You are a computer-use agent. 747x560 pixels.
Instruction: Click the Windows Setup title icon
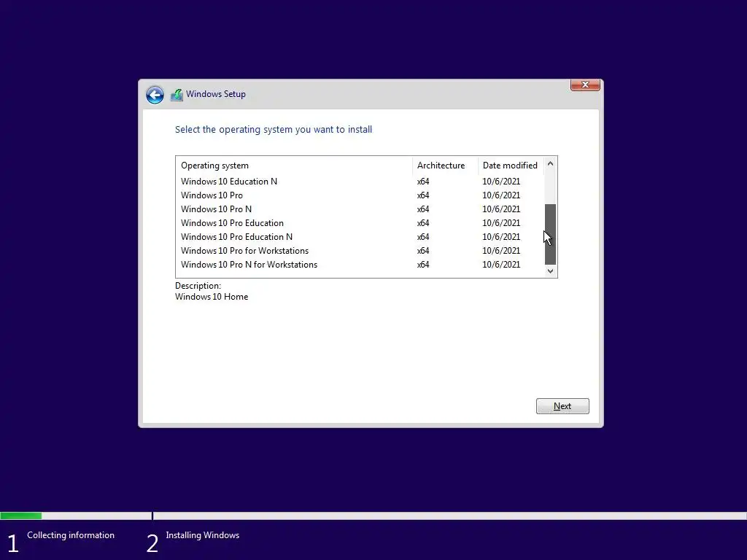point(177,95)
